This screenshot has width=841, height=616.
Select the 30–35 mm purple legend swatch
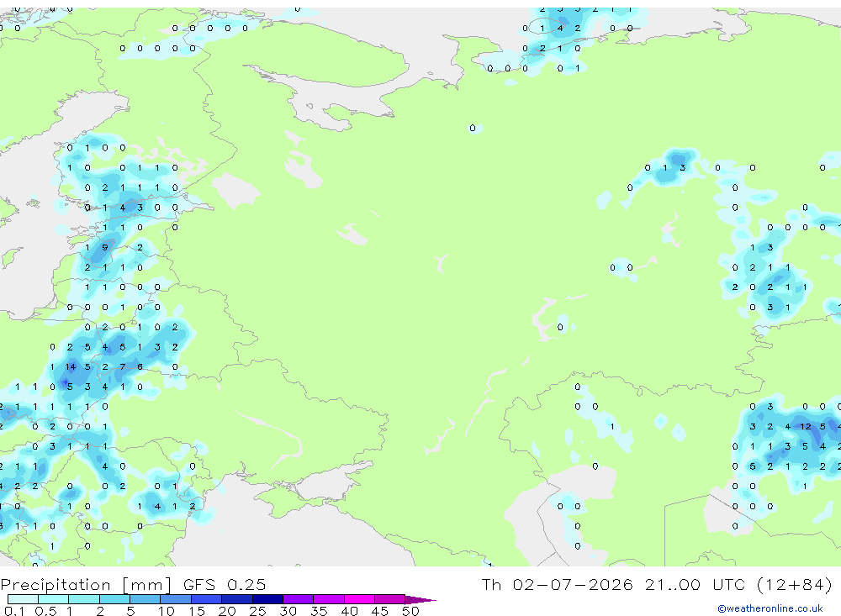299,599
